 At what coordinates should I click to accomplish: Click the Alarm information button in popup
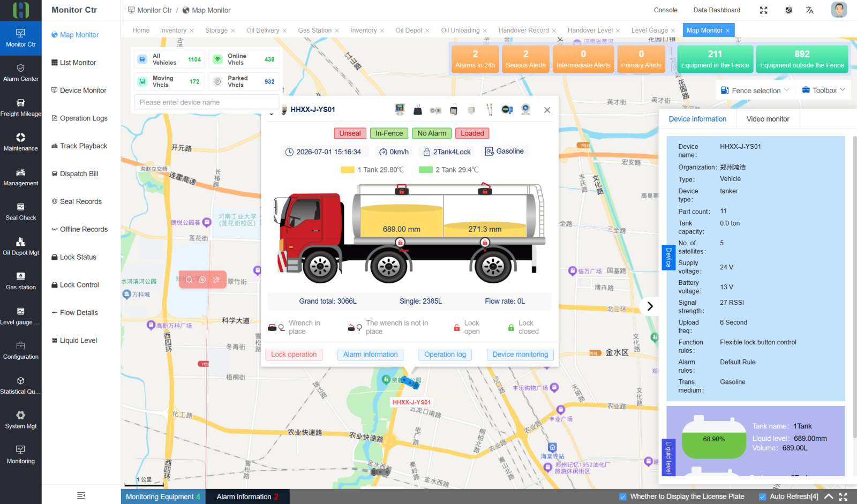pos(370,355)
